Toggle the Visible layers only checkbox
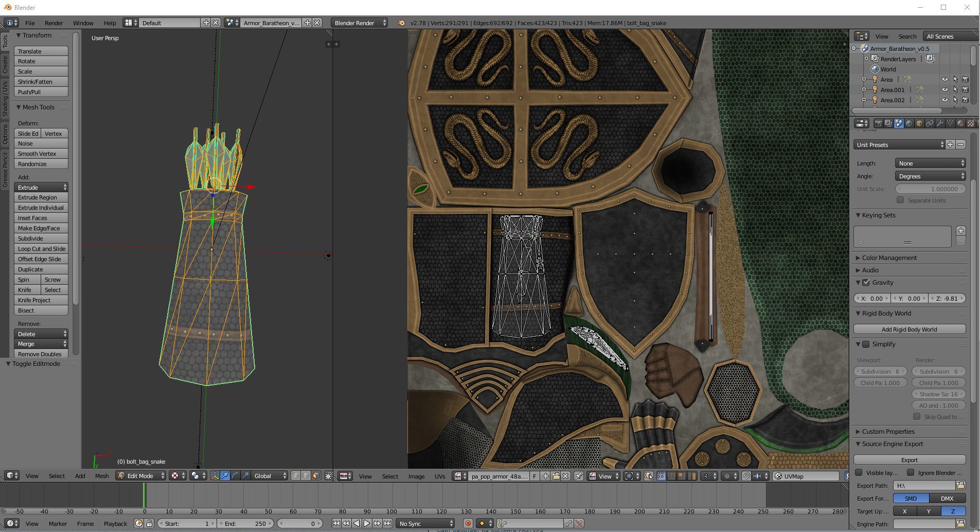Viewport: 980px width, 532px height. point(859,472)
